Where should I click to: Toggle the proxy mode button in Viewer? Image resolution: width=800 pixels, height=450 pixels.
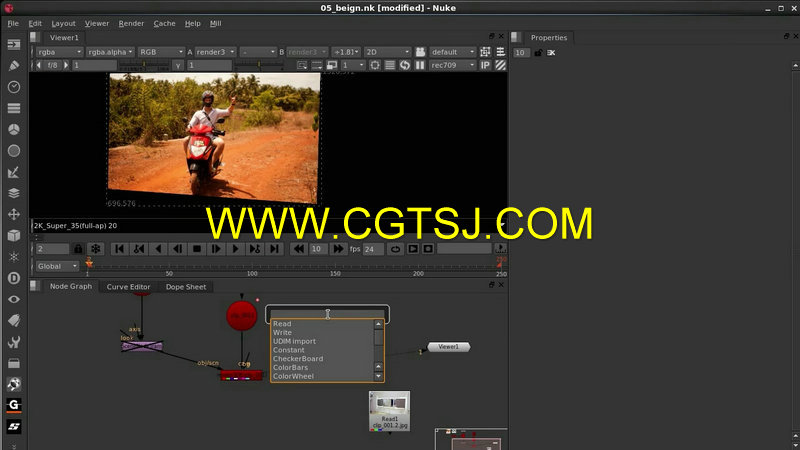332,65
